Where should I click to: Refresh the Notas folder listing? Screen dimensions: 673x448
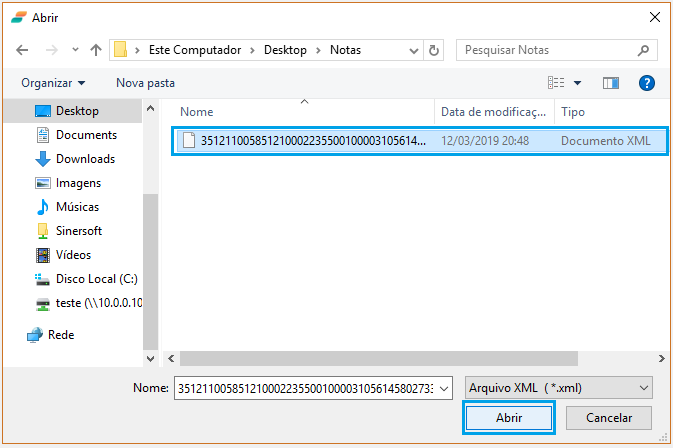(434, 50)
